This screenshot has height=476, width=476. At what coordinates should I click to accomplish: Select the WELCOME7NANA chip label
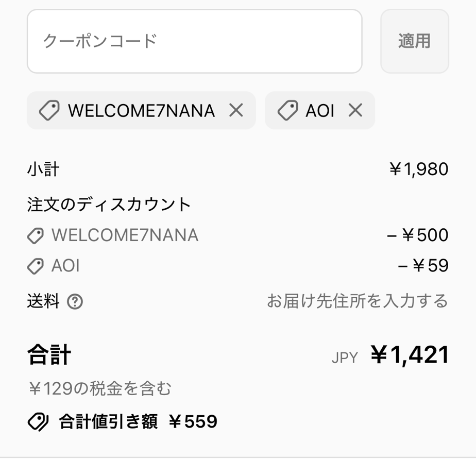point(141,111)
